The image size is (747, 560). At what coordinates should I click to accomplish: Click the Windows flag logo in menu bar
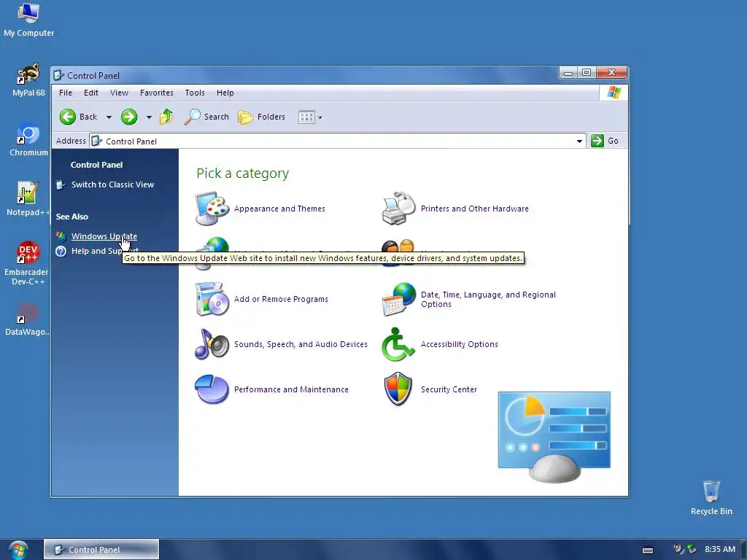click(x=614, y=93)
